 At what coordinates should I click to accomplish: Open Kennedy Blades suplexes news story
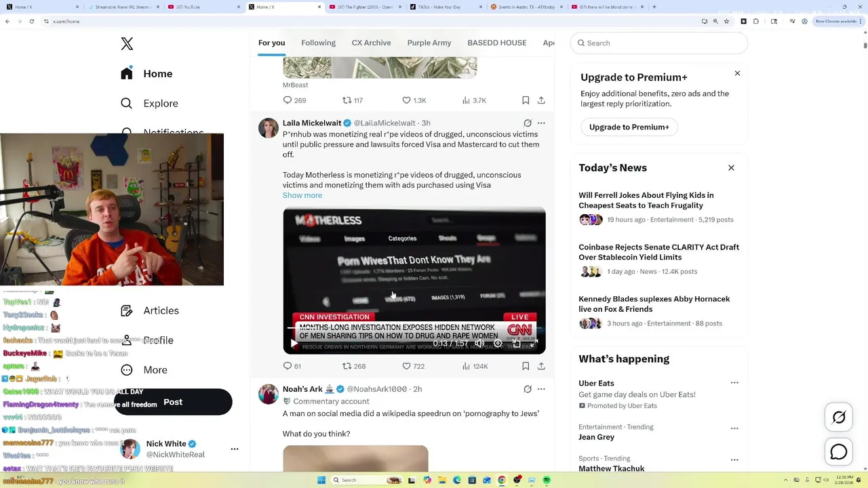point(659,311)
